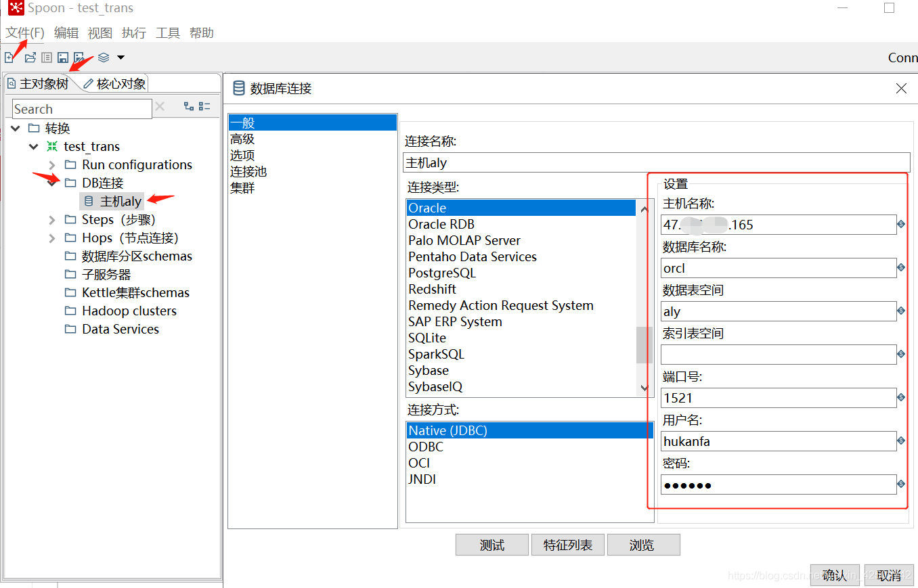Image resolution: width=918 pixels, height=588 pixels.
Task: Click the 主机名称 input field
Action: (779, 225)
